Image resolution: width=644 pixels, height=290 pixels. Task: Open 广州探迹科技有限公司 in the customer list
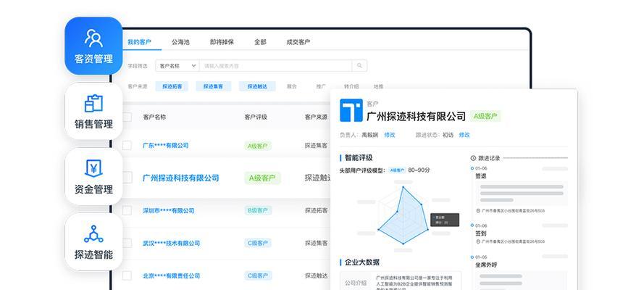point(180,178)
